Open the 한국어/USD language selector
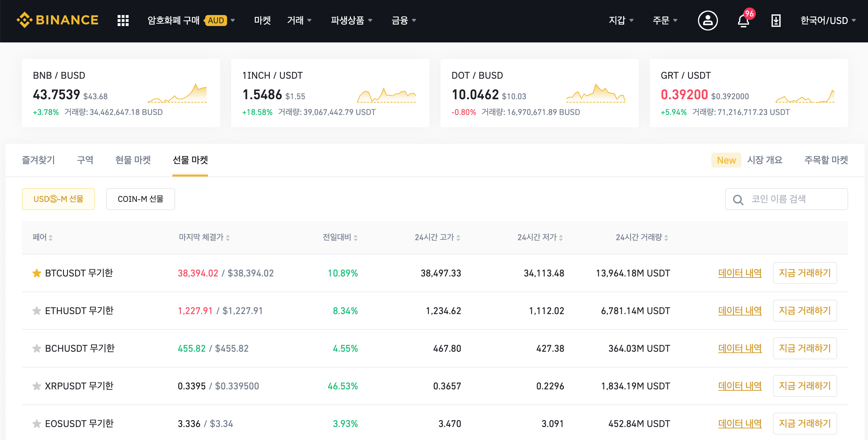The width and height of the screenshot is (868, 440). [x=828, y=21]
